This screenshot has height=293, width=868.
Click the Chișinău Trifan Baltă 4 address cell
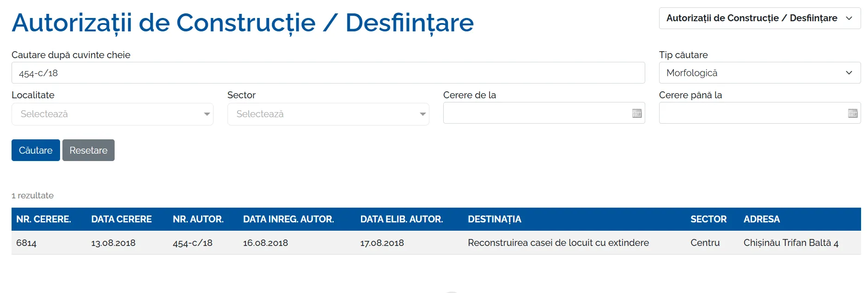tap(791, 243)
